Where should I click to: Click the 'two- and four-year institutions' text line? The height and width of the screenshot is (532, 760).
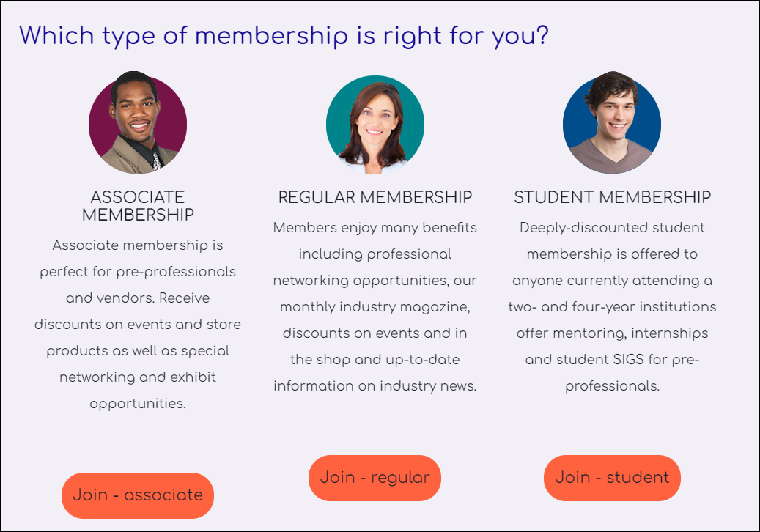click(x=612, y=307)
